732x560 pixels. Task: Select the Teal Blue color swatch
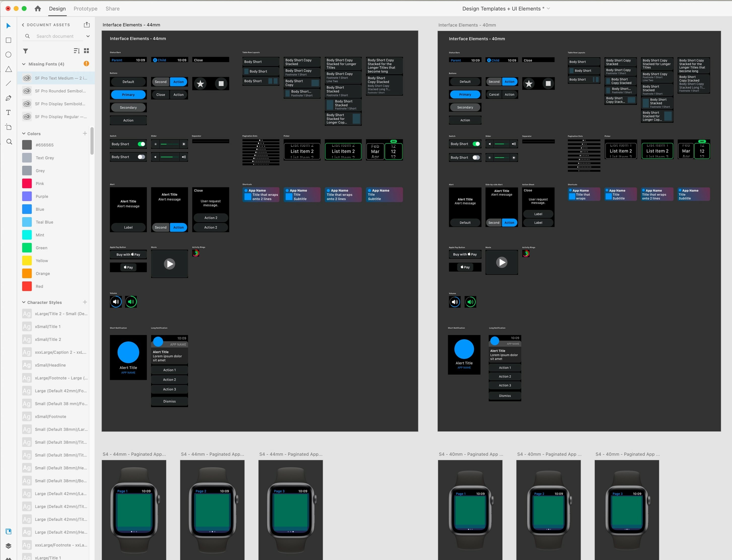(27, 222)
